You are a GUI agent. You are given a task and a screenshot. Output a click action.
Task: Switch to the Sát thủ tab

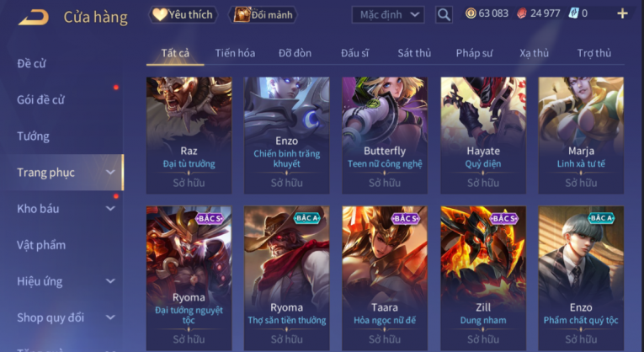pyautogui.click(x=414, y=53)
